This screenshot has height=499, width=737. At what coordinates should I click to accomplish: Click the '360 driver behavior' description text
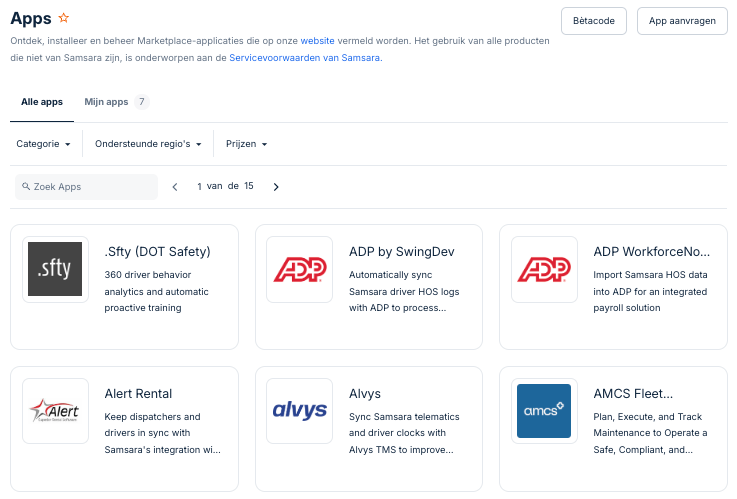pos(156,291)
